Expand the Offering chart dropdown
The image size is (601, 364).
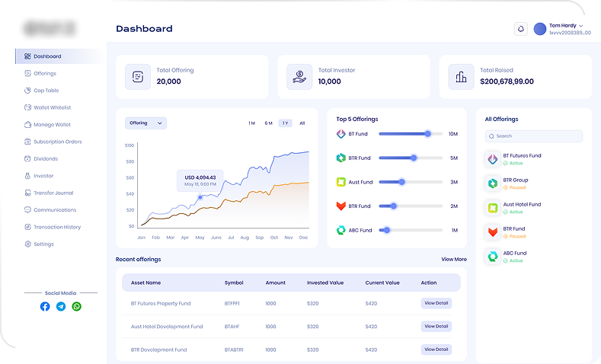[146, 123]
